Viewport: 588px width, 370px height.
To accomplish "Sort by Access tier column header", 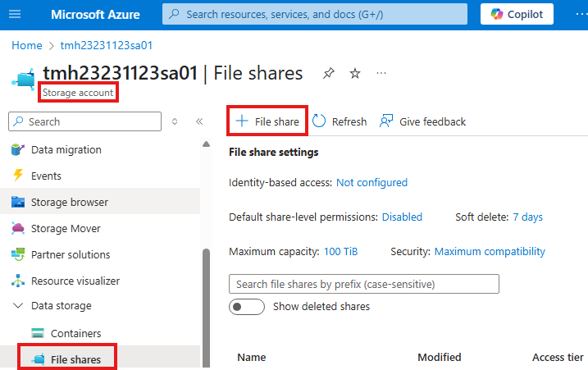I will 558,357.
